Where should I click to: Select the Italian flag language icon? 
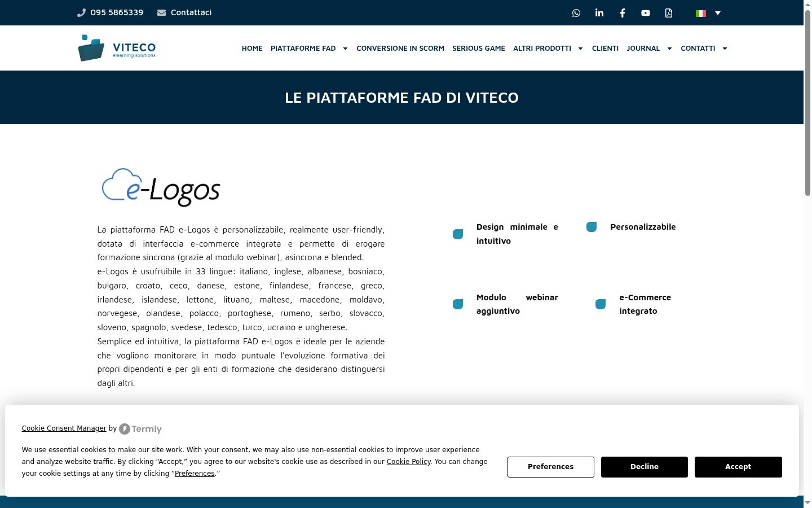(701, 13)
